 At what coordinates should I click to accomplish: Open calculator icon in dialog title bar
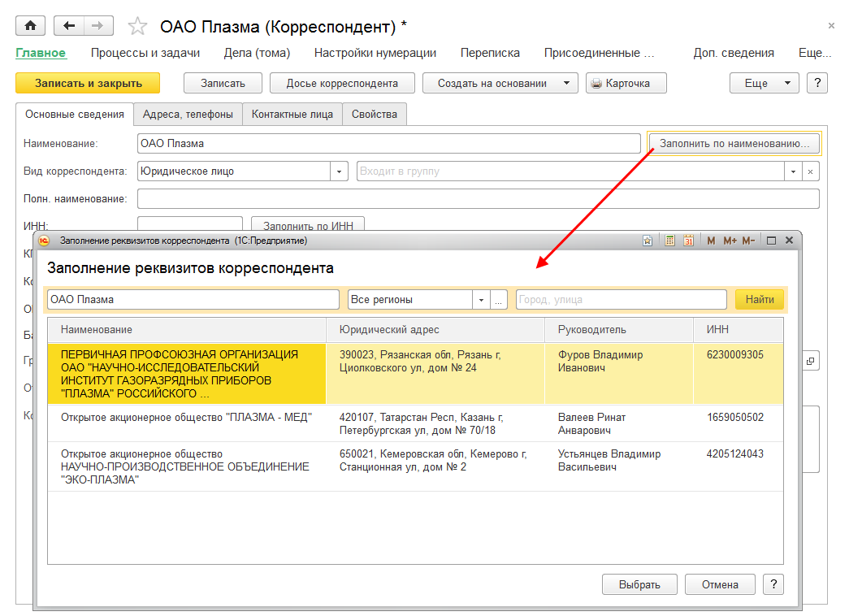[669, 241]
